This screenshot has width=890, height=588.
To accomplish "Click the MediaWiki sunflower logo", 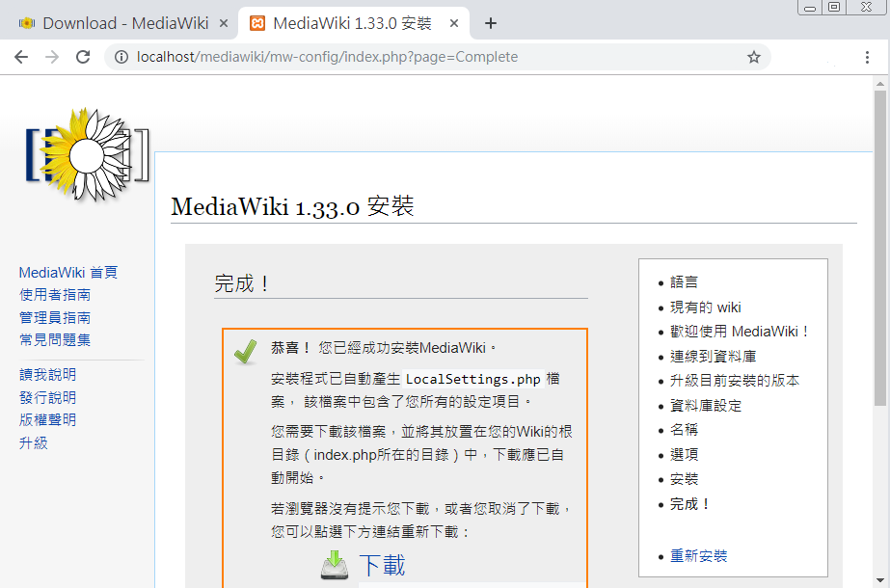I will click(x=88, y=154).
